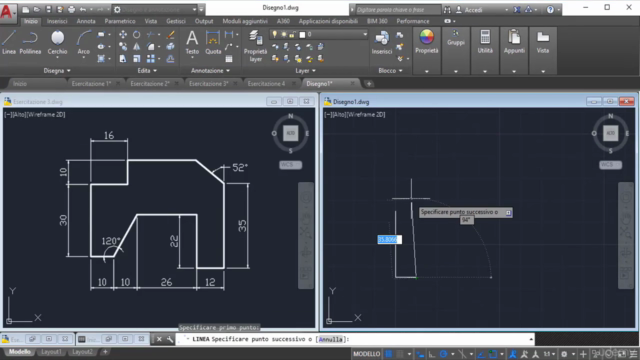The image size is (640, 360).
Task: Click the layer color white swatch
Action: tap(302, 35)
